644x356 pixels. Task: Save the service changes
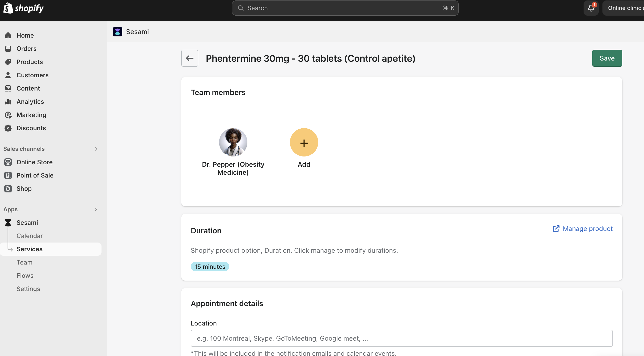607,58
